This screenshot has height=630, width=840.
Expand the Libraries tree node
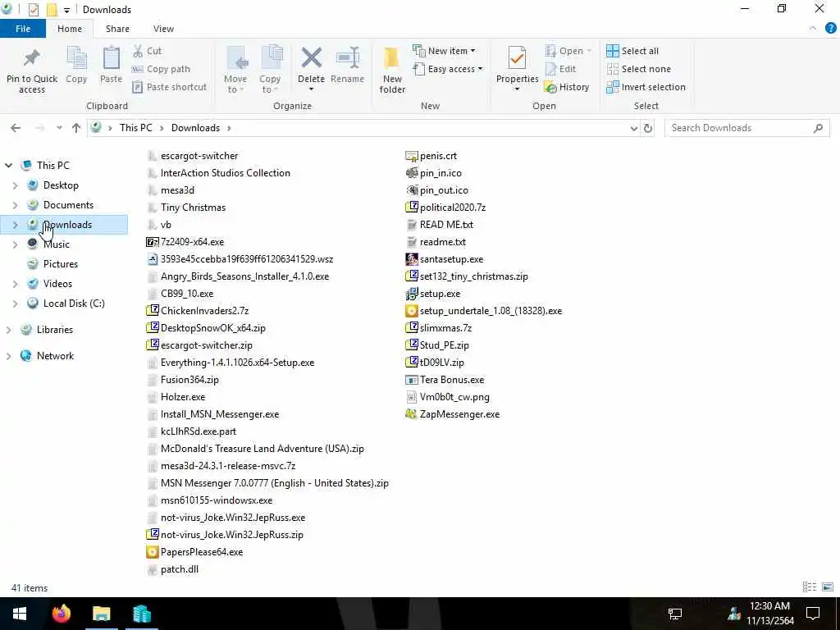click(x=8, y=330)
